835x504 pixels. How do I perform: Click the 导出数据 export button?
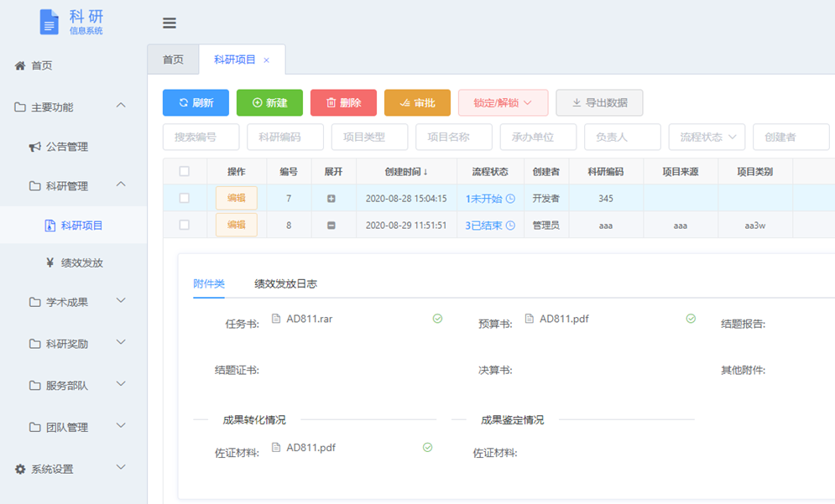point(600,102)
